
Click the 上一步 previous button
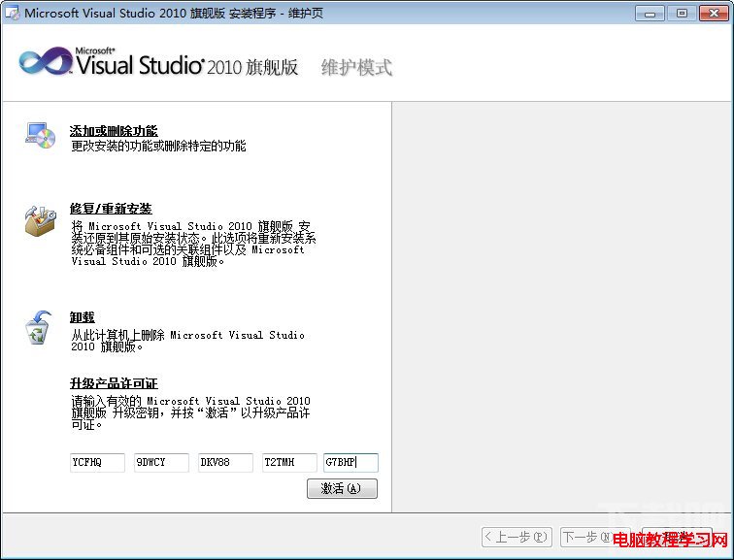[517, 537]
